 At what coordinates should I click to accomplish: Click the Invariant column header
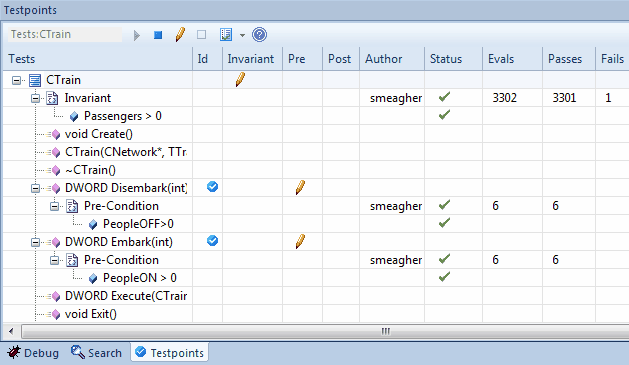253,59
